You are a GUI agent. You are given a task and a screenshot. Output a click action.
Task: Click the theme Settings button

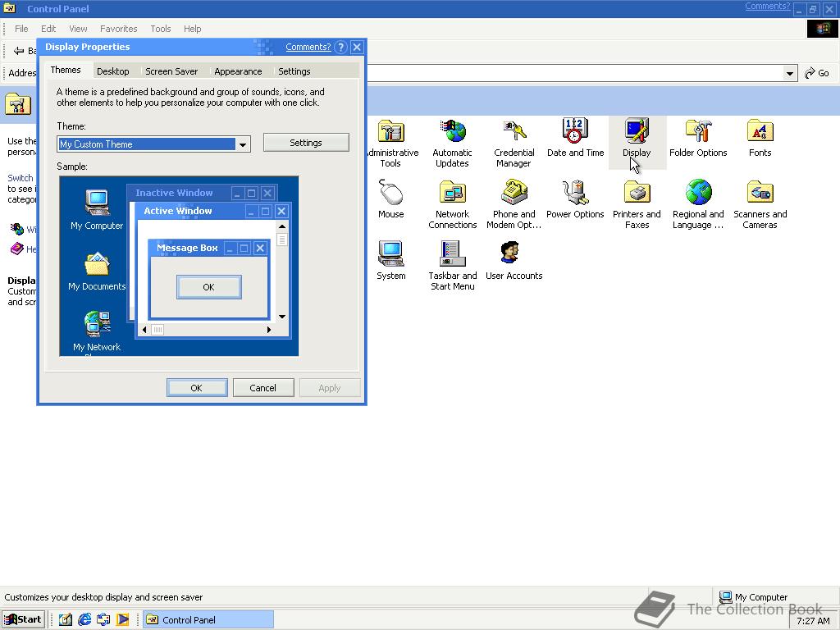[306, 143]
